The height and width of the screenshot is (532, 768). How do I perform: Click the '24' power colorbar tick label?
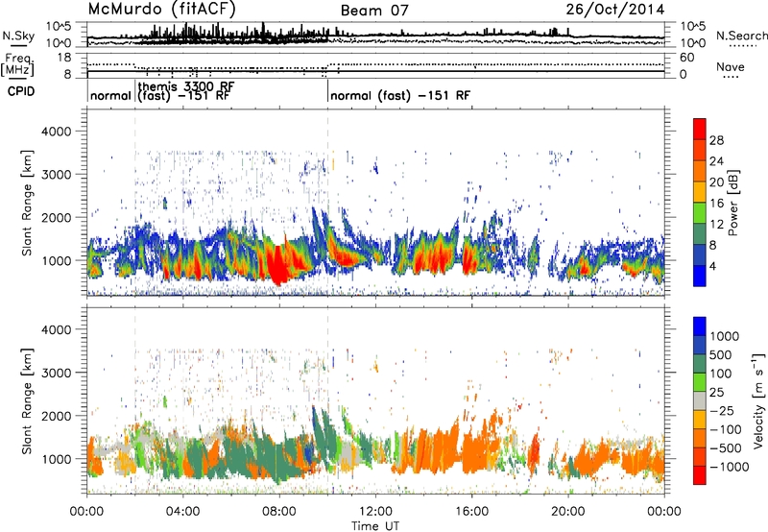click(x=716, y=161)
